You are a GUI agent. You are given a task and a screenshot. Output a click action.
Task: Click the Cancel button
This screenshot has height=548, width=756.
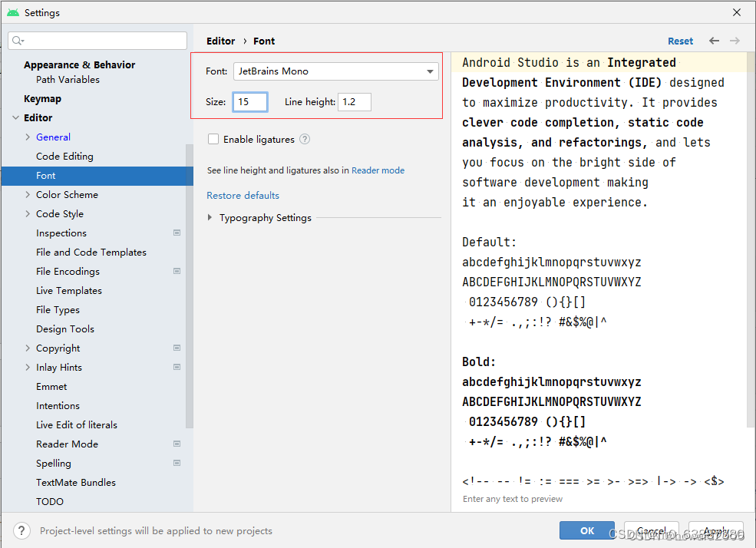652,530
